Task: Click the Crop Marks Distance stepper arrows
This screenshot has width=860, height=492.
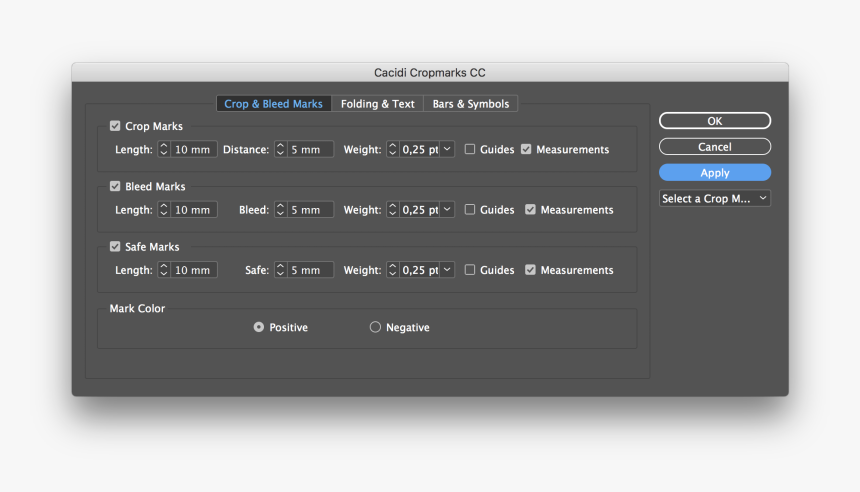Action: point(280,149)
